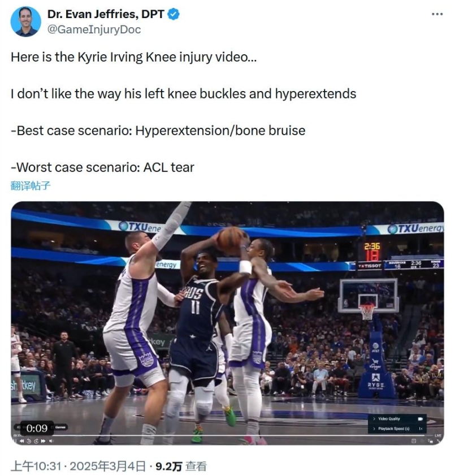Screen dimensions: 455x476
Task: Mute the video volume
Action: (50, 440)
